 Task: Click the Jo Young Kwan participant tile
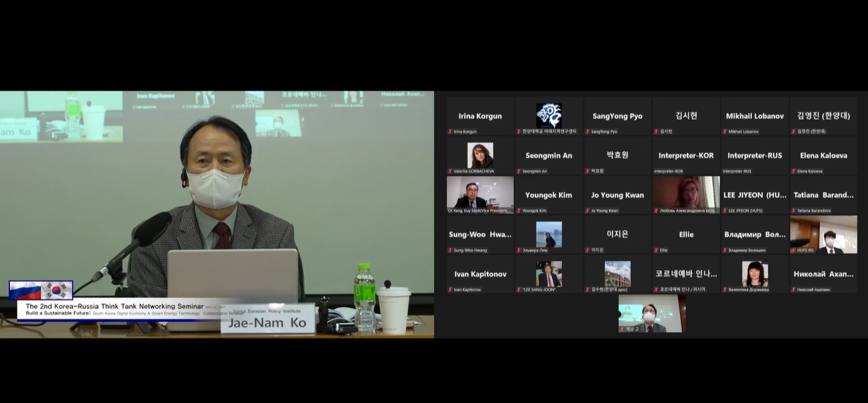(617, 195)
